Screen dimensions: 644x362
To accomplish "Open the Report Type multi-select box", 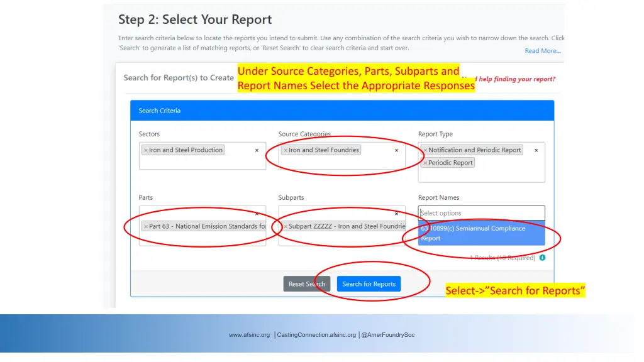I will click(x=481, y=162).
